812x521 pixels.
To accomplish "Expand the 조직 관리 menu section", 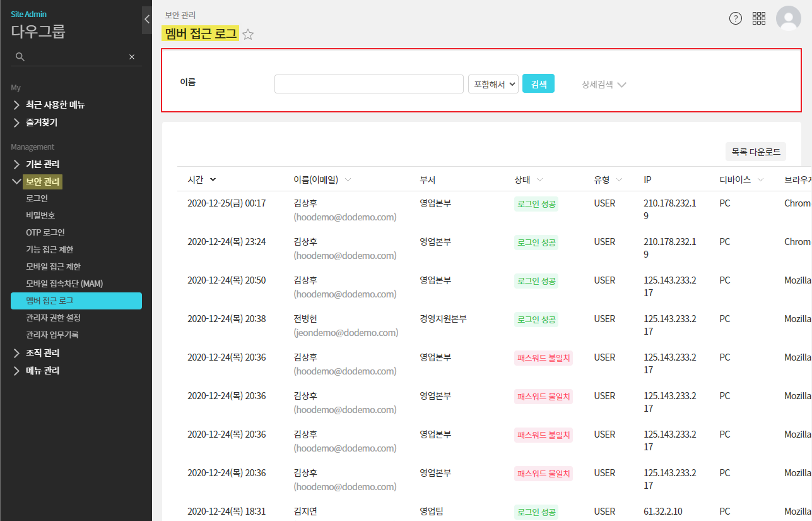I will pos(42,353).
